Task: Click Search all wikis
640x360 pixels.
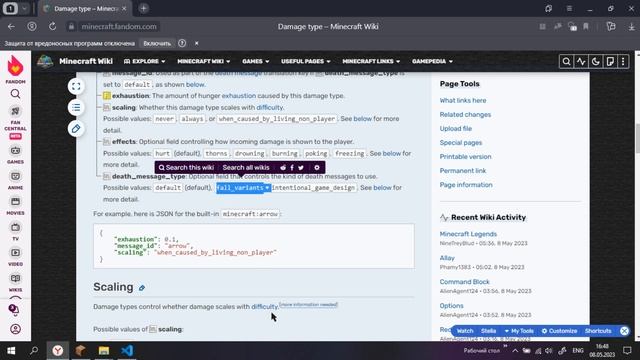Action: 246,167
